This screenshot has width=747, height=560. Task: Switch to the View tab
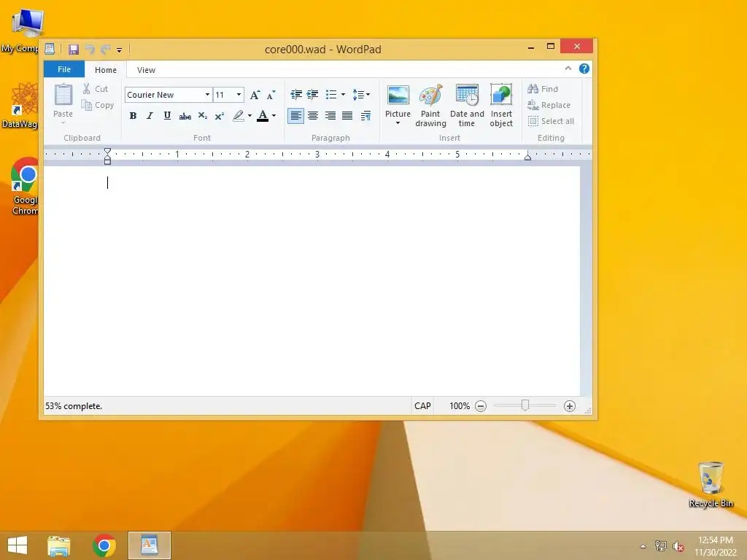146,70
